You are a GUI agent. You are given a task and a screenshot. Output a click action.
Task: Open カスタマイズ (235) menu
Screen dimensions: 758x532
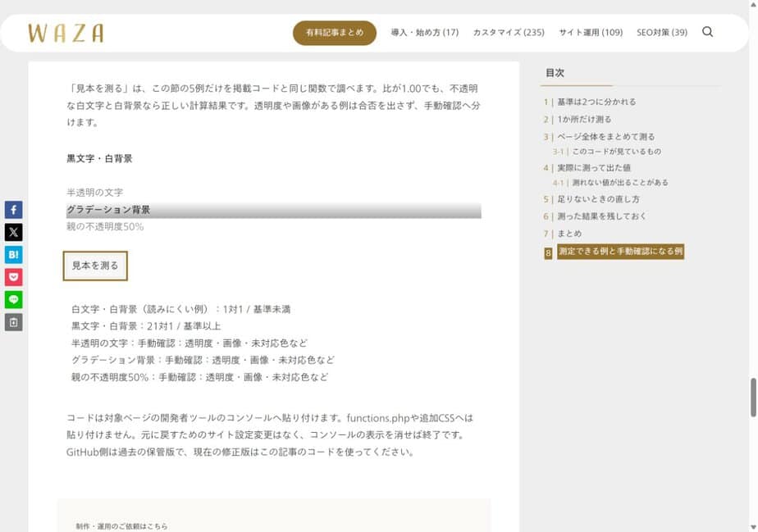pos(509,32)
